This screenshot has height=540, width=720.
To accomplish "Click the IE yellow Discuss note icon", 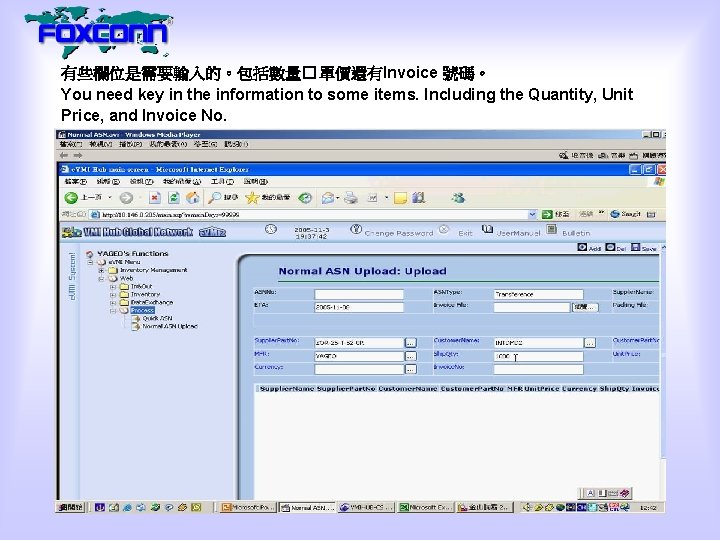I will click(x=400, y=198).
